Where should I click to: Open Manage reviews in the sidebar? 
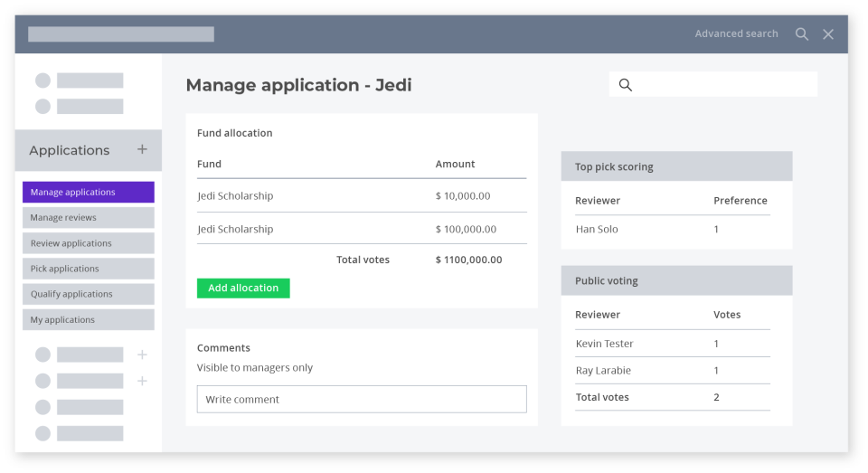click(x=89, y=217)
